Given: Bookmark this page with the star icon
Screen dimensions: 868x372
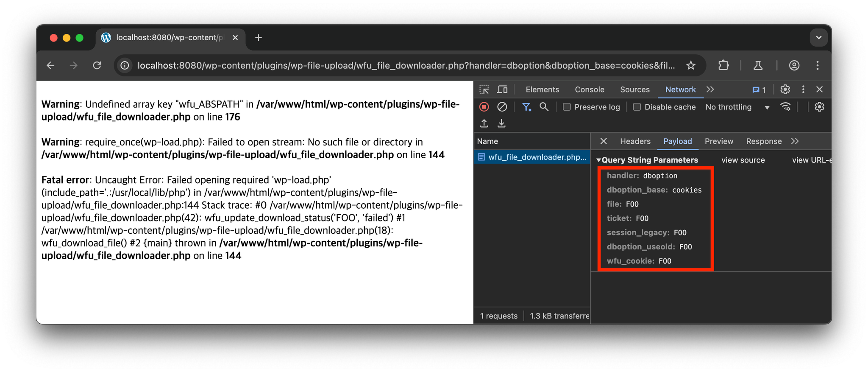Looking at the screenshot, I should [x=691, y=65].
